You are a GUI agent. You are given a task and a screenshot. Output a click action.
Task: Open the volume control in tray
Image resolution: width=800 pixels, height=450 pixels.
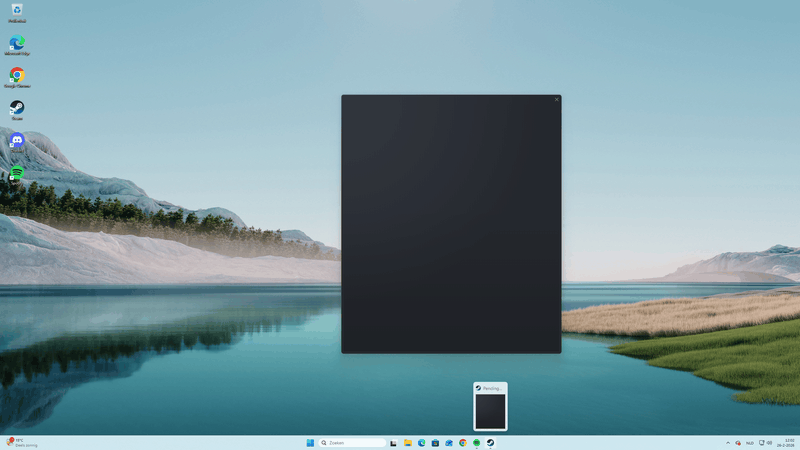(769, 443)
